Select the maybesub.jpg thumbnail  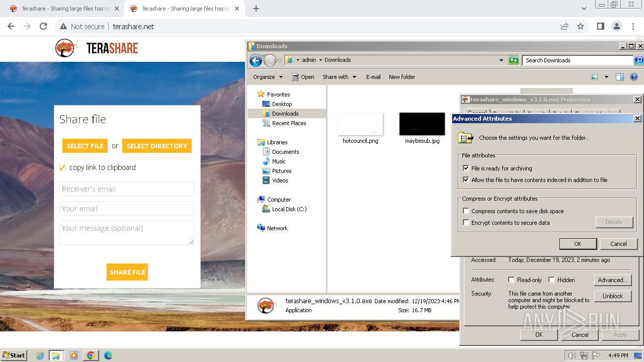tap(422, 124)
